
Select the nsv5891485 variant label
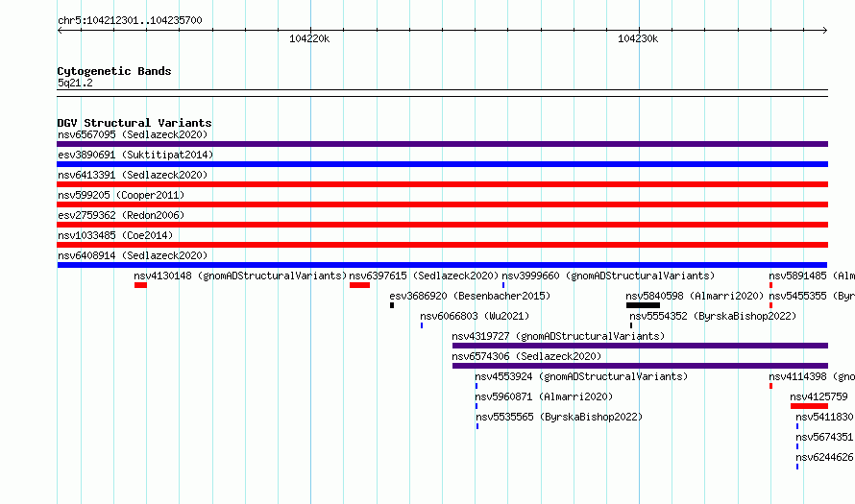click(x=812, y=276)
